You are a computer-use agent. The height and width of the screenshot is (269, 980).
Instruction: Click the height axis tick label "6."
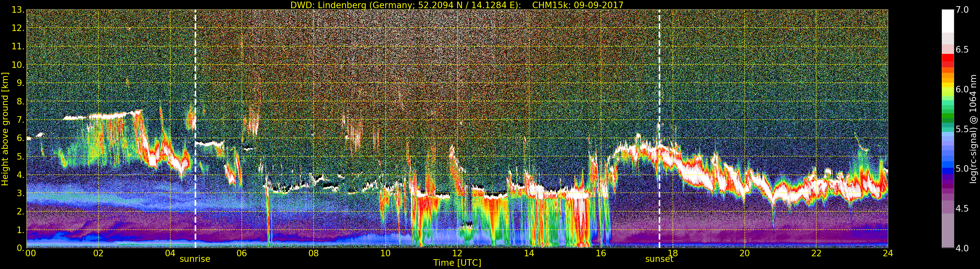point(21,138)
